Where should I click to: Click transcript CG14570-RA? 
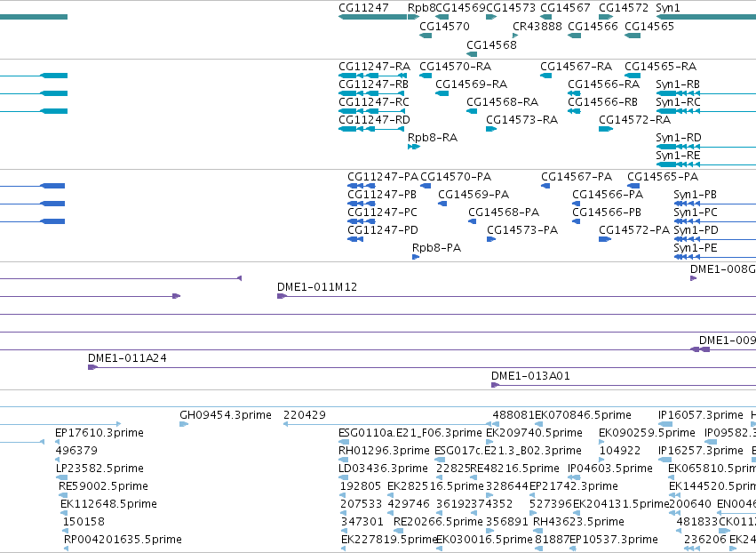tap(455, 66)
